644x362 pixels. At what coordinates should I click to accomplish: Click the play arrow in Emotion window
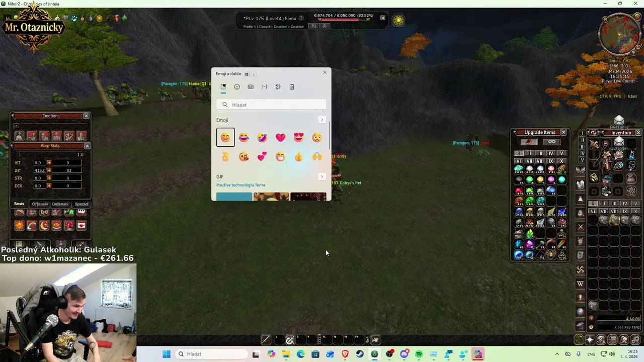pos(16,126)
